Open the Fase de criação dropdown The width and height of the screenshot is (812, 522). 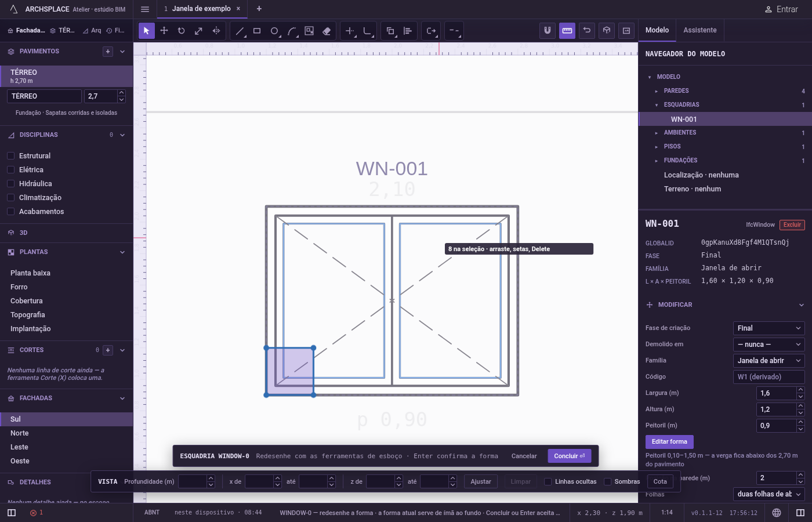tap(768, 328)
